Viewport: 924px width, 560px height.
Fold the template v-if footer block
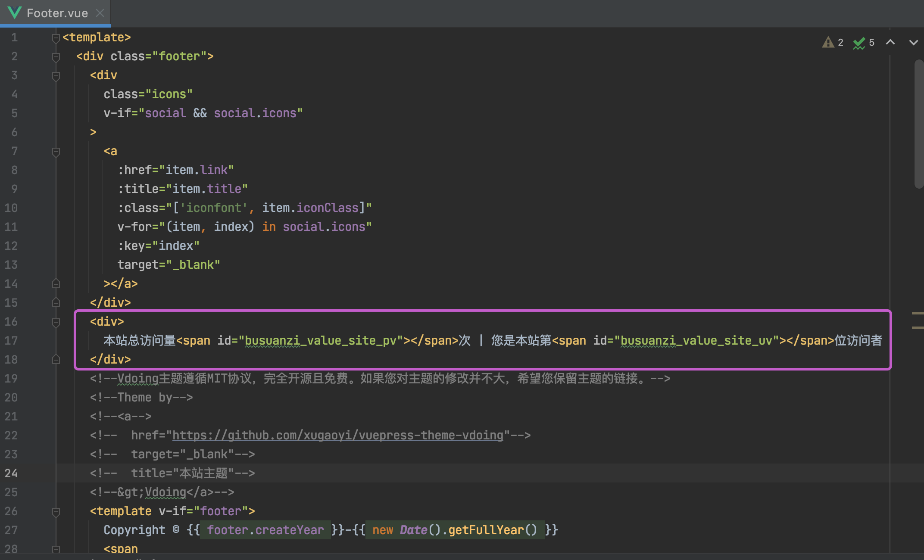[x=56, y=512]
